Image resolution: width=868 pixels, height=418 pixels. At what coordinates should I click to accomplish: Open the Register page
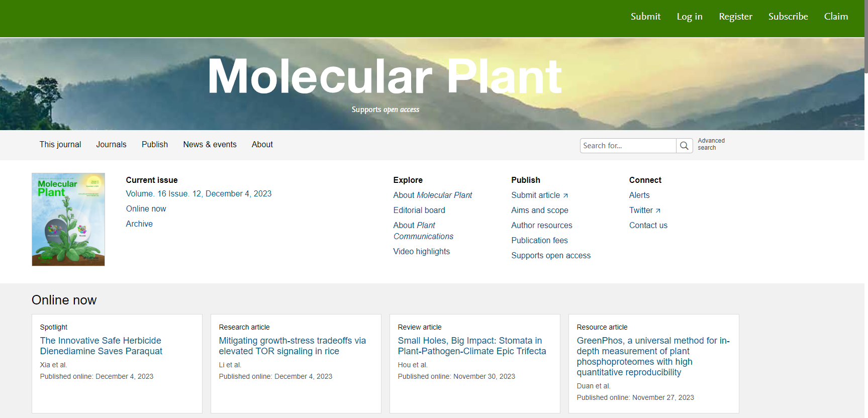(735, 17)
